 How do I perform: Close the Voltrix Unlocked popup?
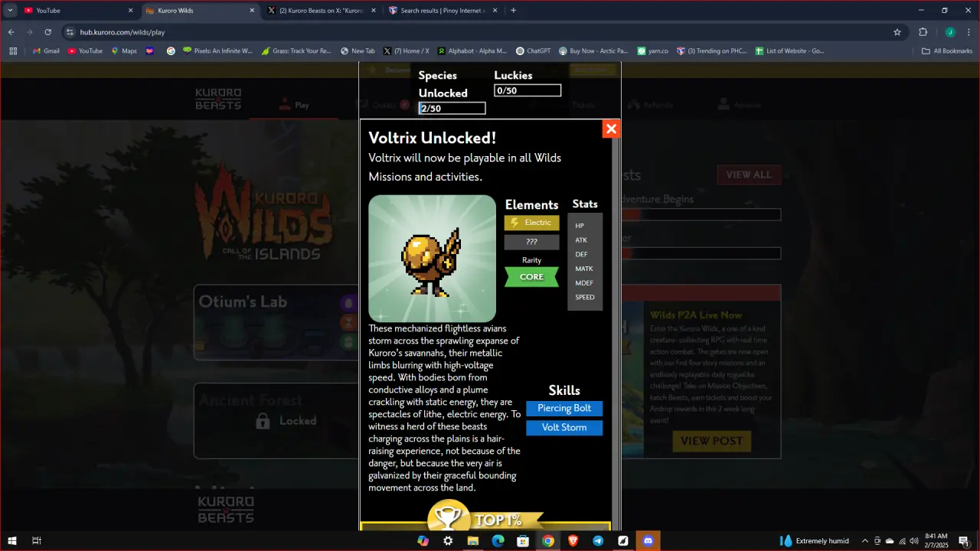tap(611, 129)
